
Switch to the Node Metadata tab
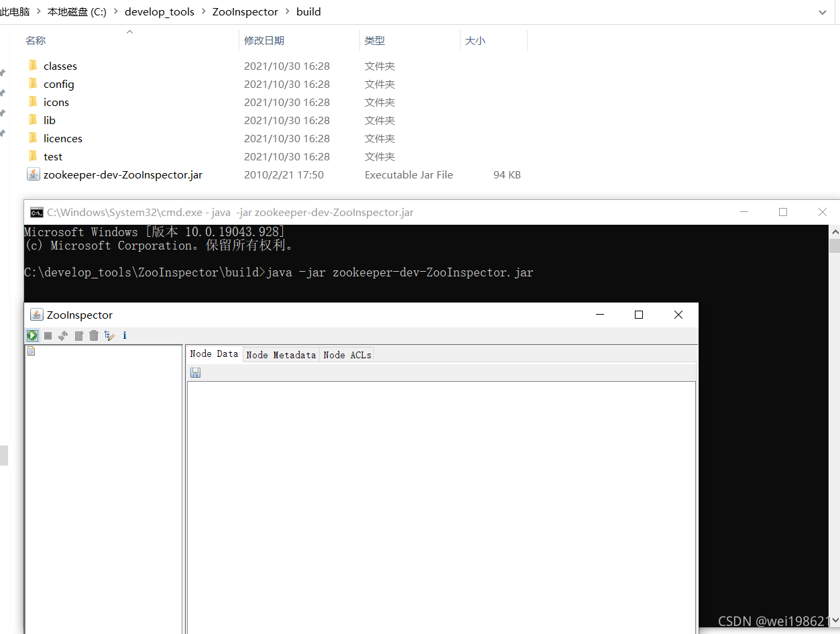coord(281,355)
